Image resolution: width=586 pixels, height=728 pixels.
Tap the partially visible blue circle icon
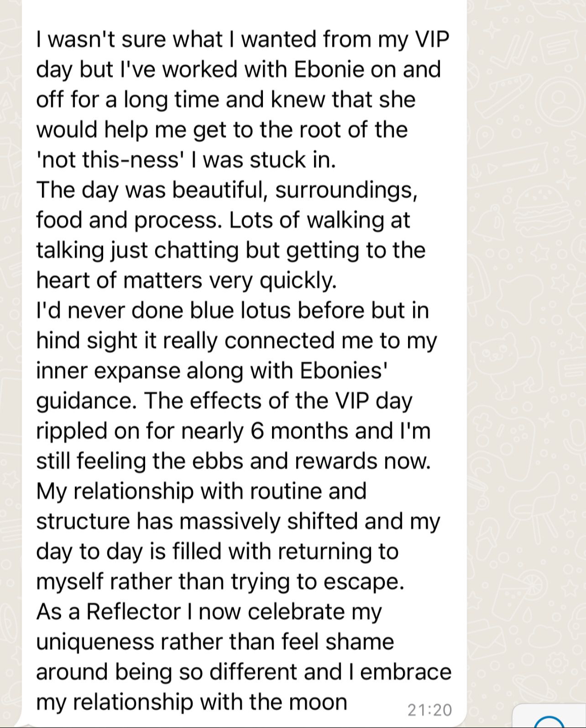(549, 722)
